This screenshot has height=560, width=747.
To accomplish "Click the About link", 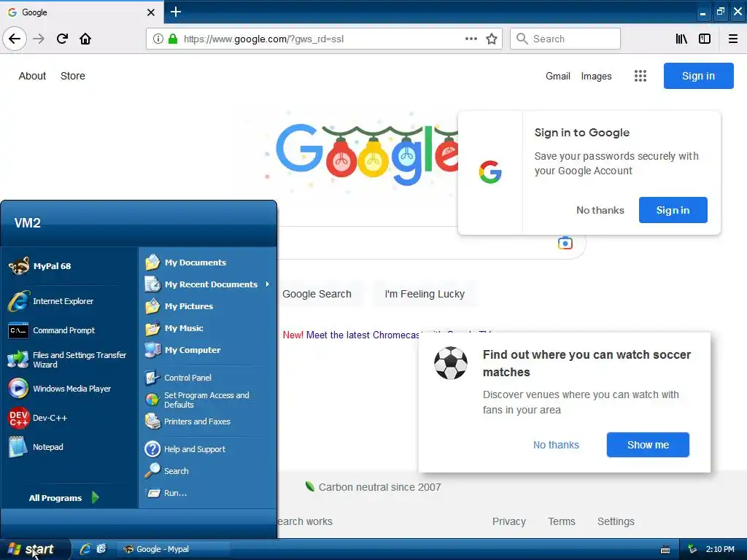I will click(x=32, y=76).
